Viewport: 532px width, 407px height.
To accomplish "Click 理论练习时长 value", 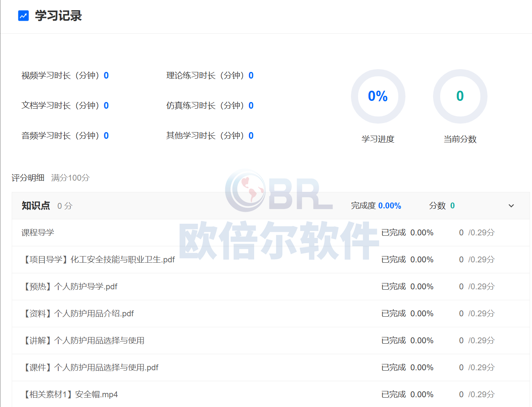I will [251, 75].
